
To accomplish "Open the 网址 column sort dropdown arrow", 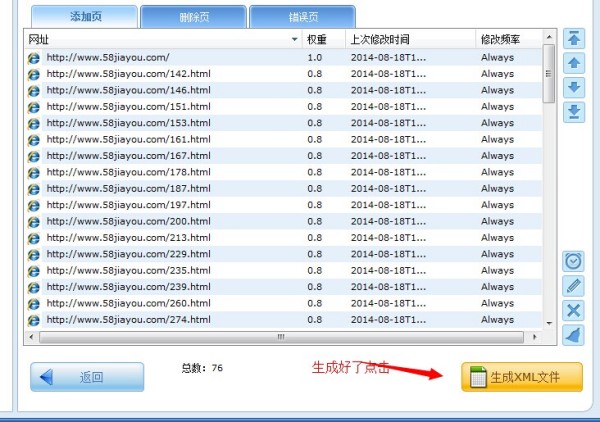I will click(x=294, y=39).
